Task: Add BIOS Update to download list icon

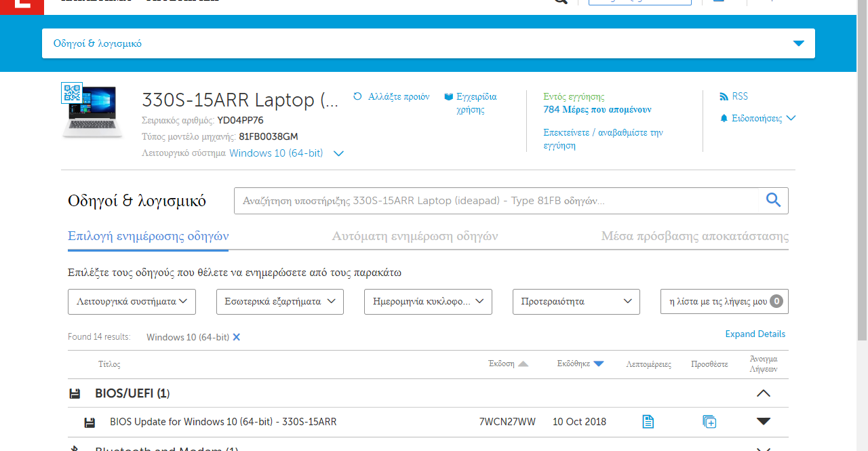Action: pyautogui.click(x=709, y=422)
